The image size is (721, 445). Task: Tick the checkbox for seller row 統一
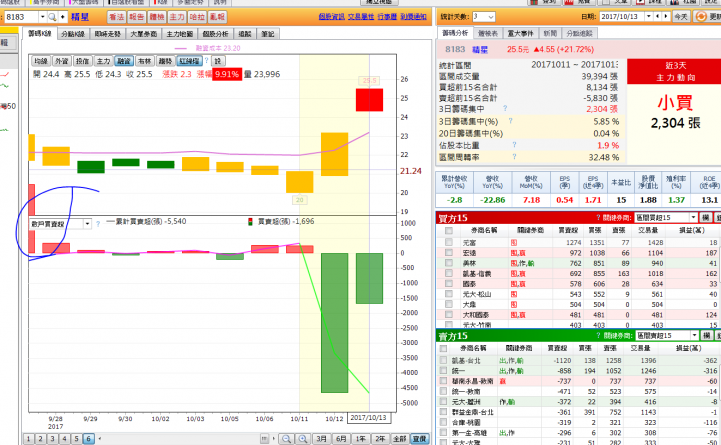[x=443, y=371]
